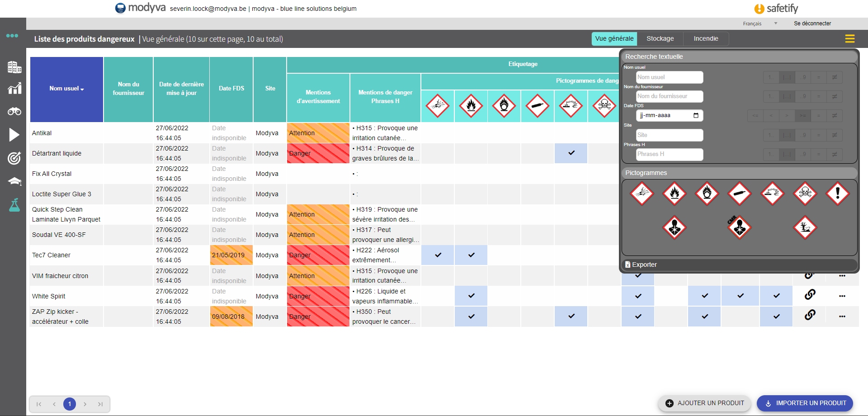
Task: Open the hamburger filter menu
Action: pyautogui.click(x=850, y=39)
